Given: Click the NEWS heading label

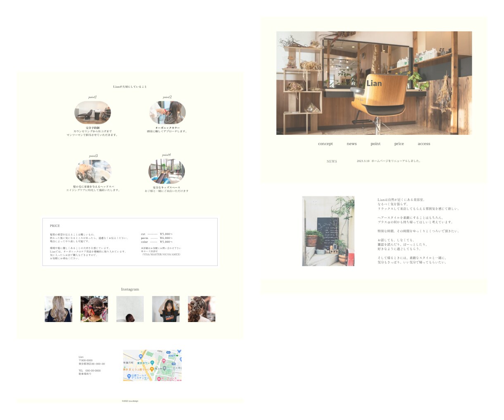Looking at the screenshot, I should tap(332, 162).
